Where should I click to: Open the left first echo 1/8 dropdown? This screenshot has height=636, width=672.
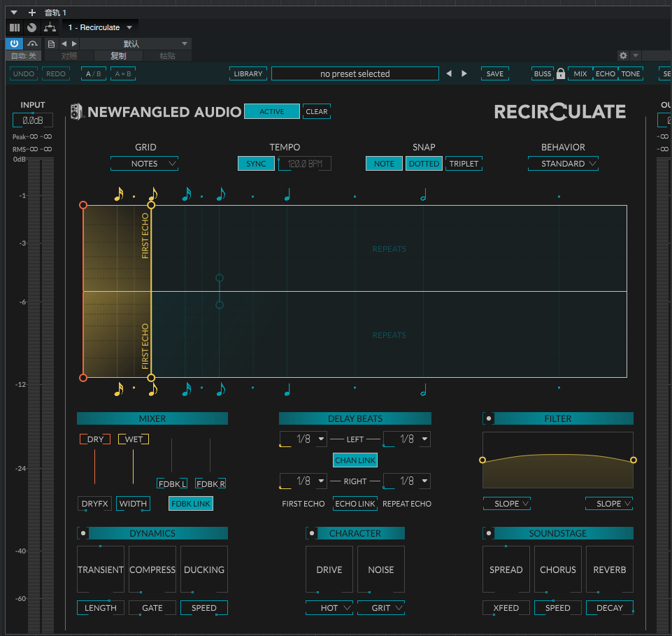303,439
